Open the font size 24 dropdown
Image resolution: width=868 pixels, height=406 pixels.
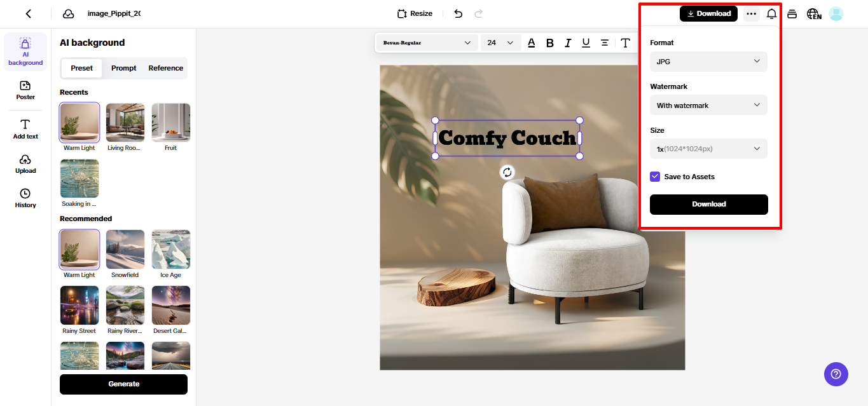pyautogui.click(x=500, y=43)
